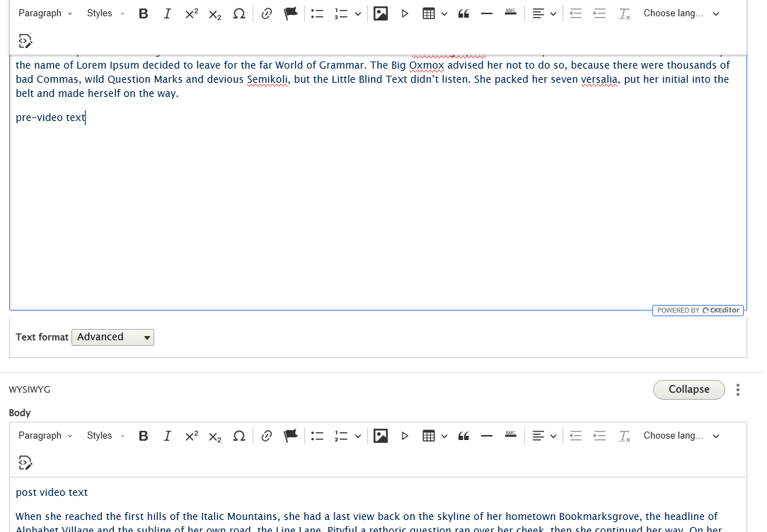Click the link icon in the top toolbar
This screenshot has width=767, height=532.
point(267,13)
